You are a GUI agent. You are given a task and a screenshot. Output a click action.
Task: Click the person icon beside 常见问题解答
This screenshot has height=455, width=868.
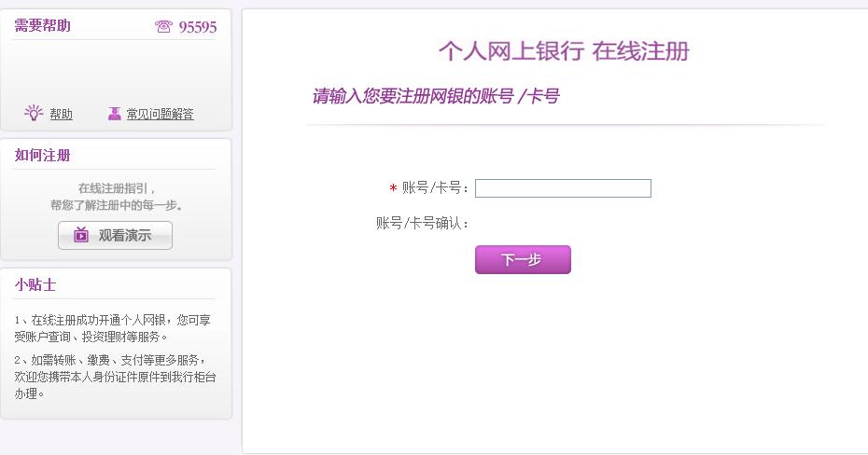114,114
